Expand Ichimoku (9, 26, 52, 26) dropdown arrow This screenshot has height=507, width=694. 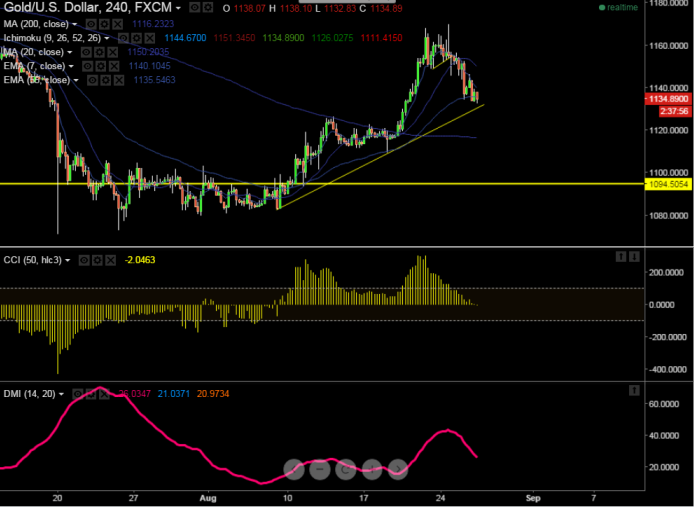107,39
